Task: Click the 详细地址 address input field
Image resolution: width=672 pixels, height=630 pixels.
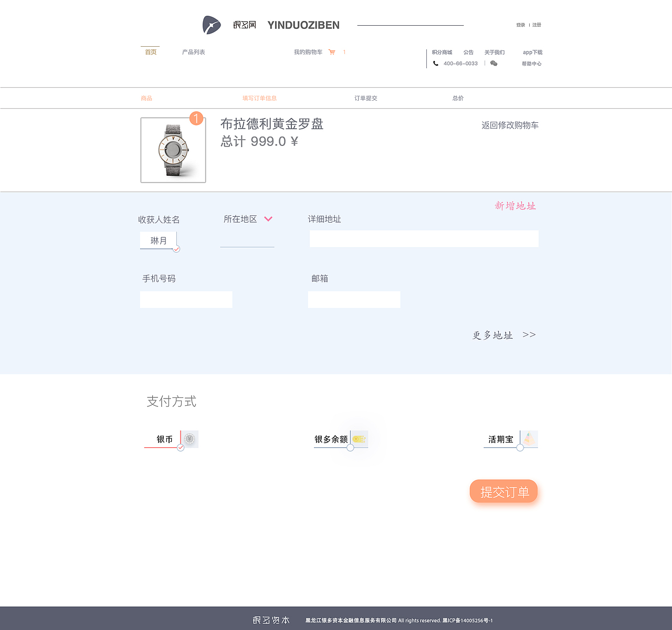Action: [424, 238]
